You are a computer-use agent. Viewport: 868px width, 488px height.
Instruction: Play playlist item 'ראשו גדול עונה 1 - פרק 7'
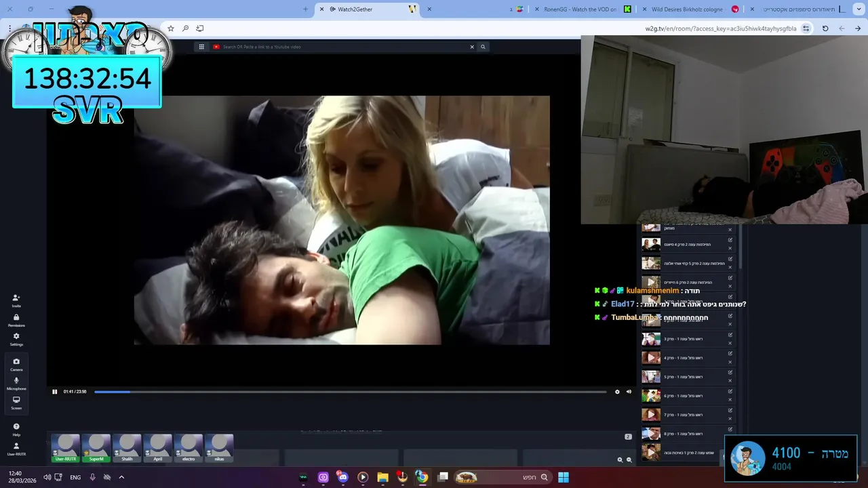click(x=687, y=415)
